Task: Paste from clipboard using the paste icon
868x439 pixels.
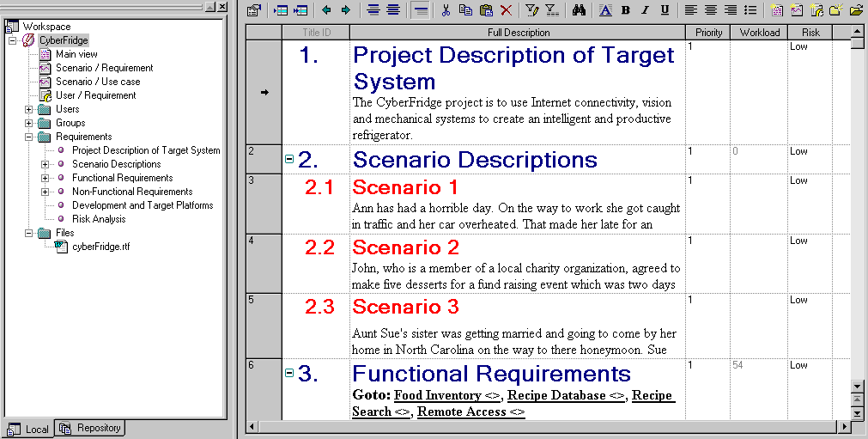Action: click(486, 10)
